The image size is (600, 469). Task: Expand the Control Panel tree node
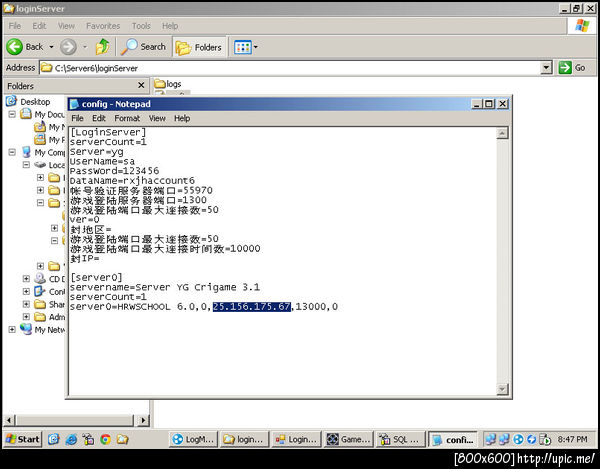(x=26, y=291)
